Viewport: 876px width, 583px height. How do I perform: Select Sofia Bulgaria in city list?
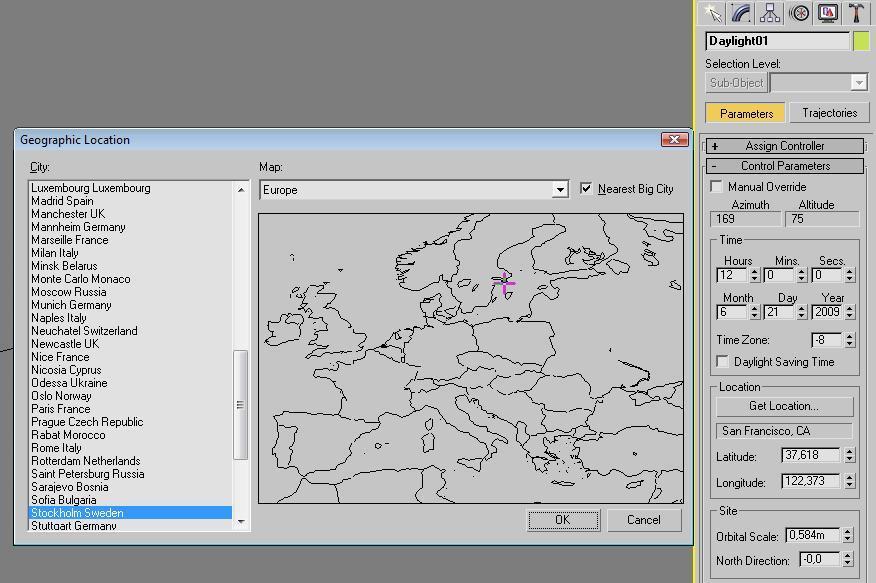(x=130, y=500)
